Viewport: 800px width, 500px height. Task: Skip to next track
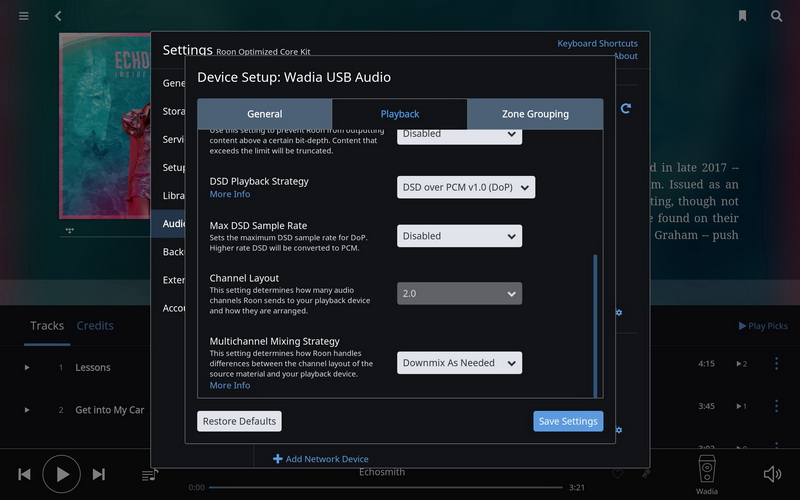click(x=99, y=474)
